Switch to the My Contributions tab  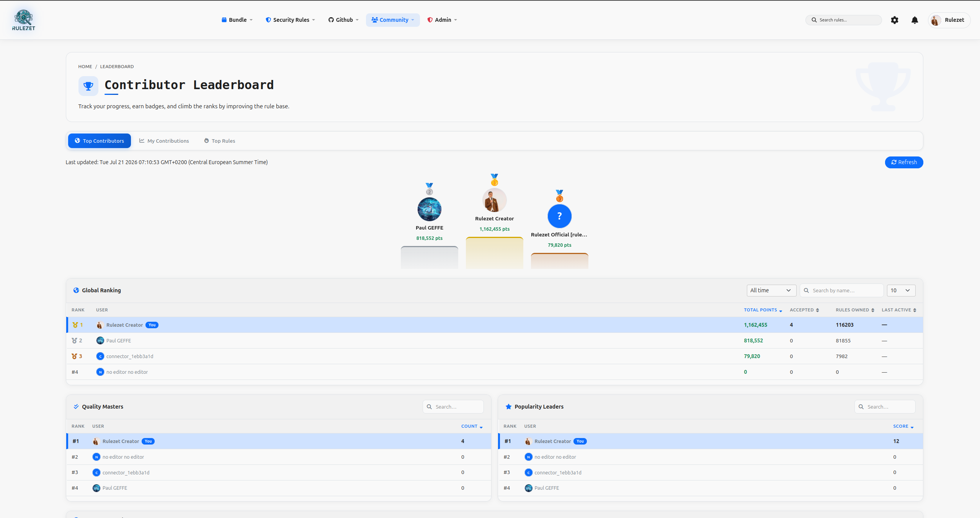[164, 141]
